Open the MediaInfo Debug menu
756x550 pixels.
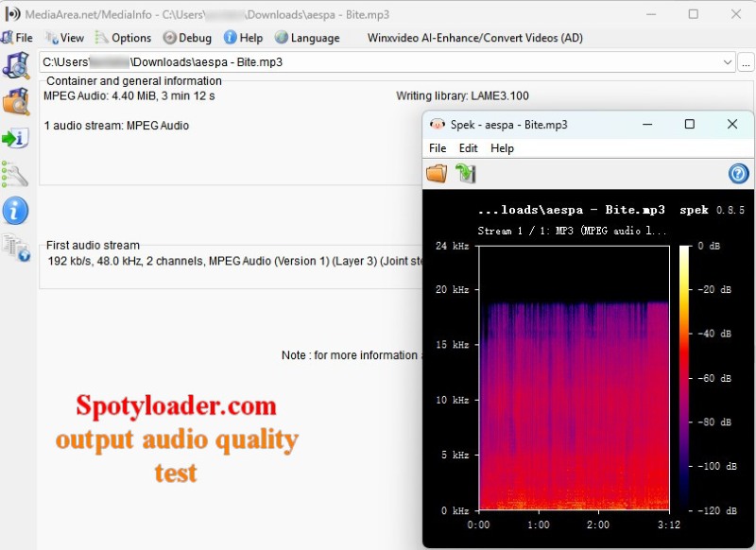187,38
